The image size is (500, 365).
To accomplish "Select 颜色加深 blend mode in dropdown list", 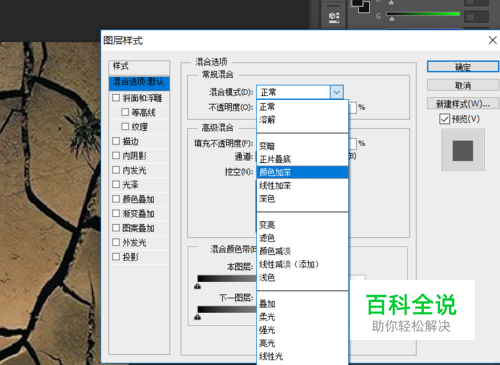I will tap(302, 172).
